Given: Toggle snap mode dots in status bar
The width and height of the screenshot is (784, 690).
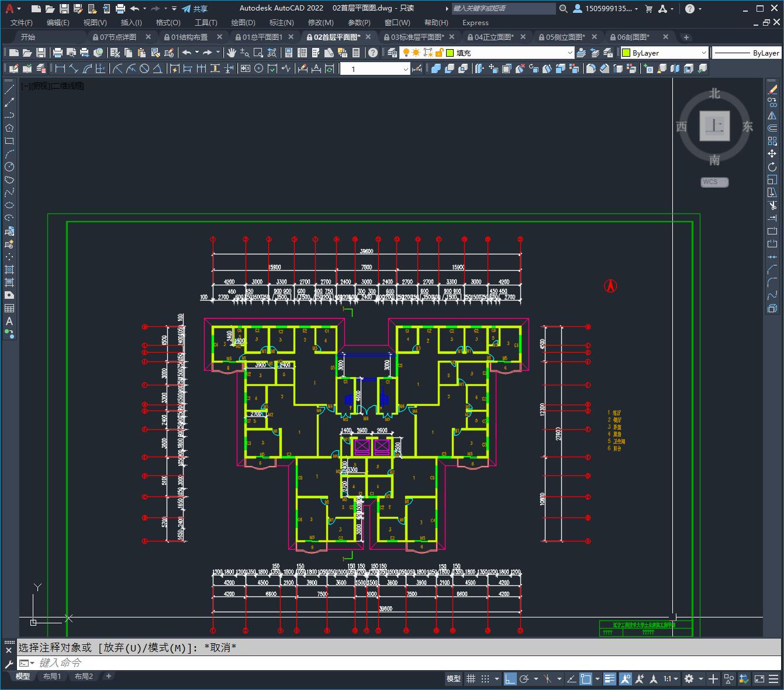Looking at the screenshot, I should [485, 679].
